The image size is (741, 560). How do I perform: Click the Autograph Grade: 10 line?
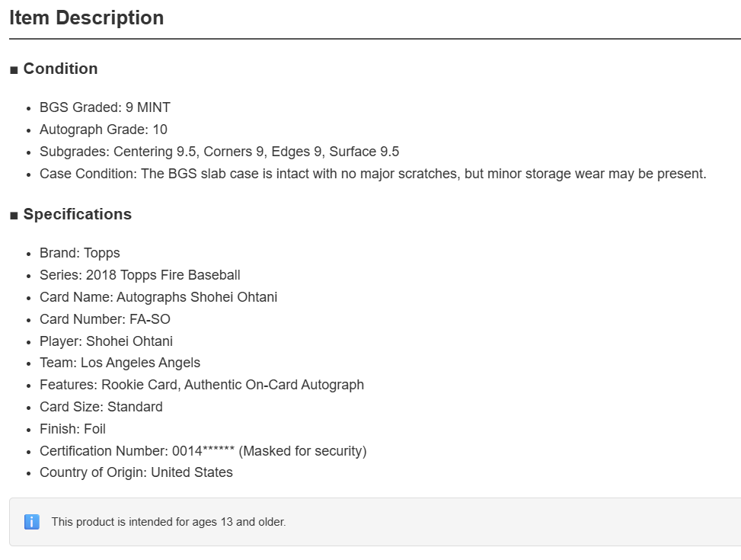click(x=104, y=130)
